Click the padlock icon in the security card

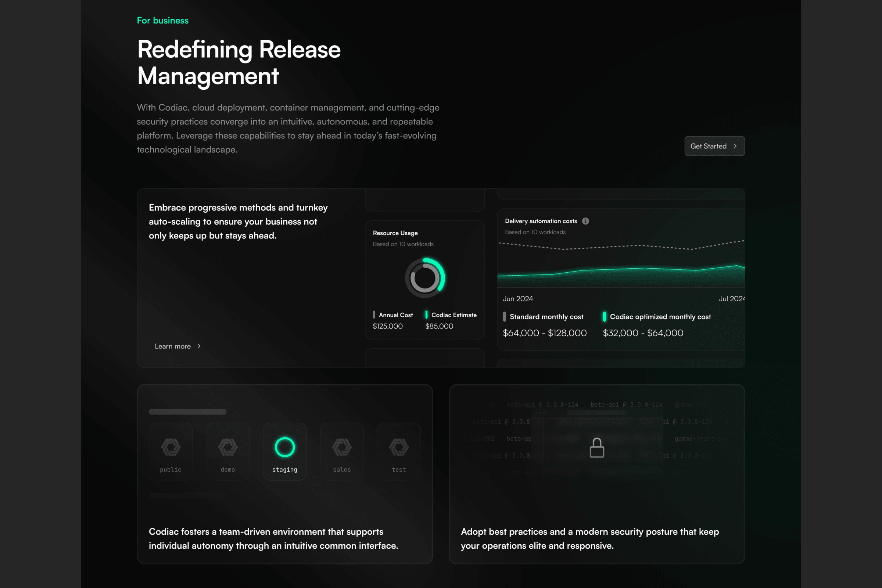(596, 448)
